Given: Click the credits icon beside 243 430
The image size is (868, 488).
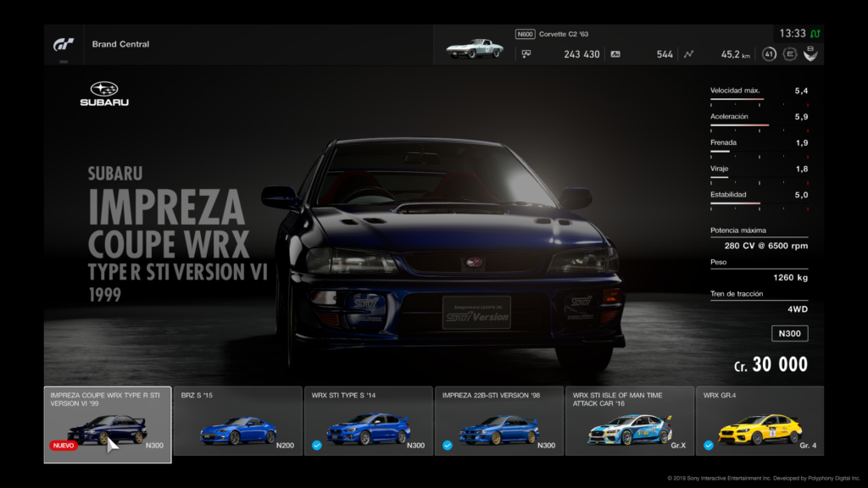Looking at the screenshot, I should (x=526, y=54).
